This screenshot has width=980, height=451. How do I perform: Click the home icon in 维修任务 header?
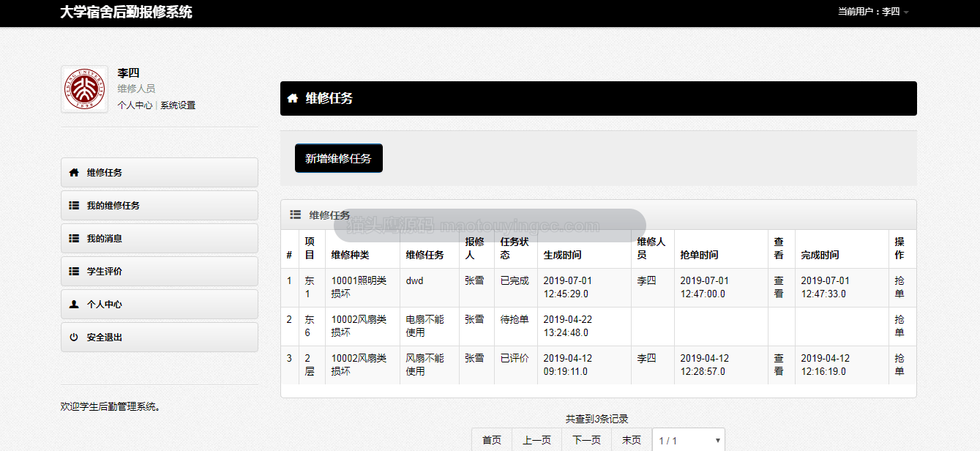[x=293, y=98]
